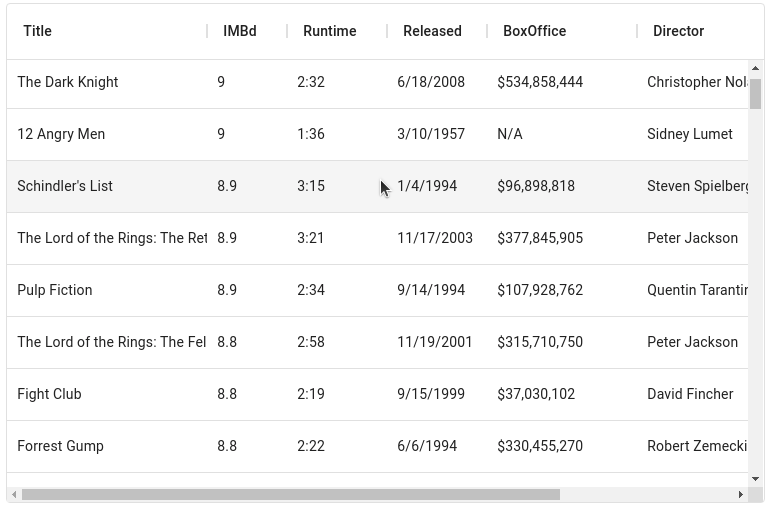Click the horizontal scrollbar right arrow
Screen dimensions: 767x509
(x=740, y=494)
